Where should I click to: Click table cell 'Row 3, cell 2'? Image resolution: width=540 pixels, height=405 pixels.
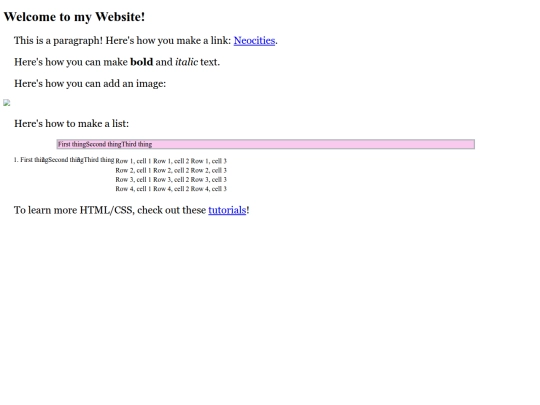171,179
